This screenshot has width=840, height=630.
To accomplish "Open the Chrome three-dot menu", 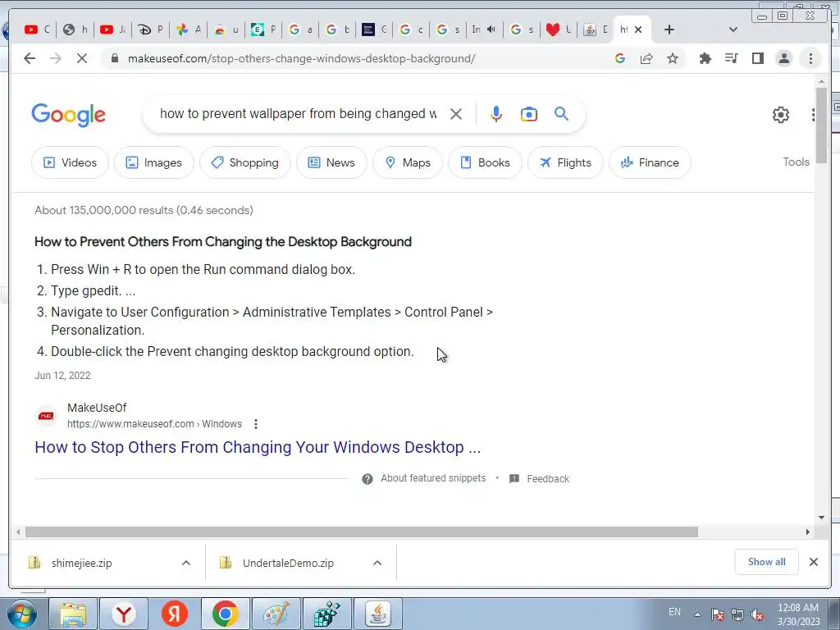I will [x=810, y=58].
